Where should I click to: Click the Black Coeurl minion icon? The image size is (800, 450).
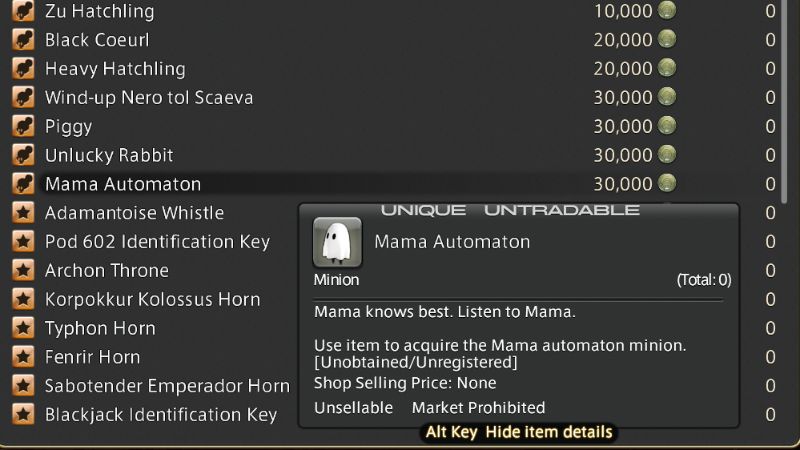23,40
